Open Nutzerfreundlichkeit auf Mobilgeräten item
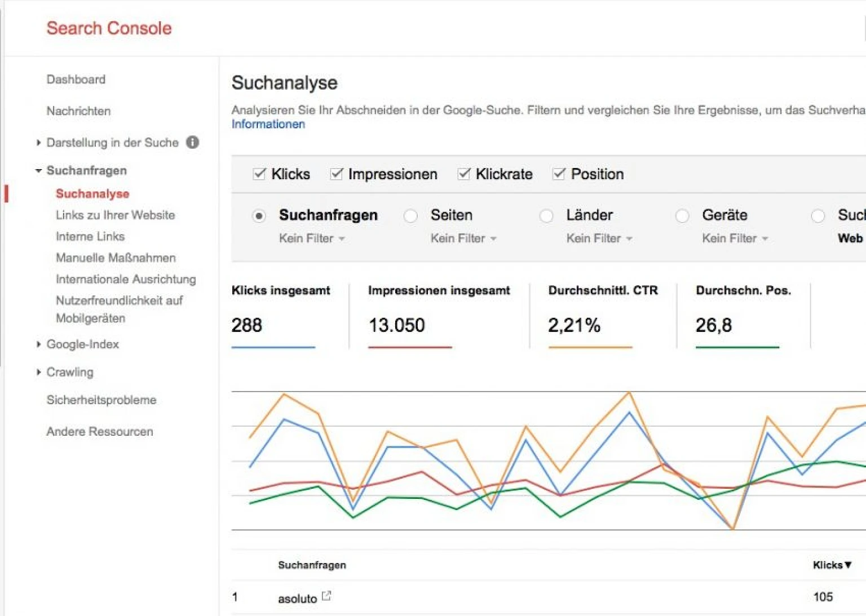Screen dimensions: 866x616 click(119, 309)
